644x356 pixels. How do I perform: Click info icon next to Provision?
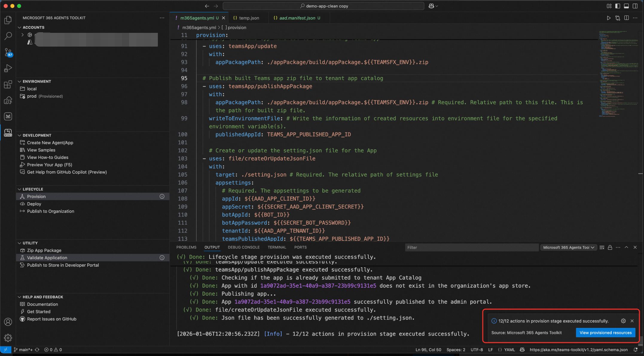click(x=162, y=197)
